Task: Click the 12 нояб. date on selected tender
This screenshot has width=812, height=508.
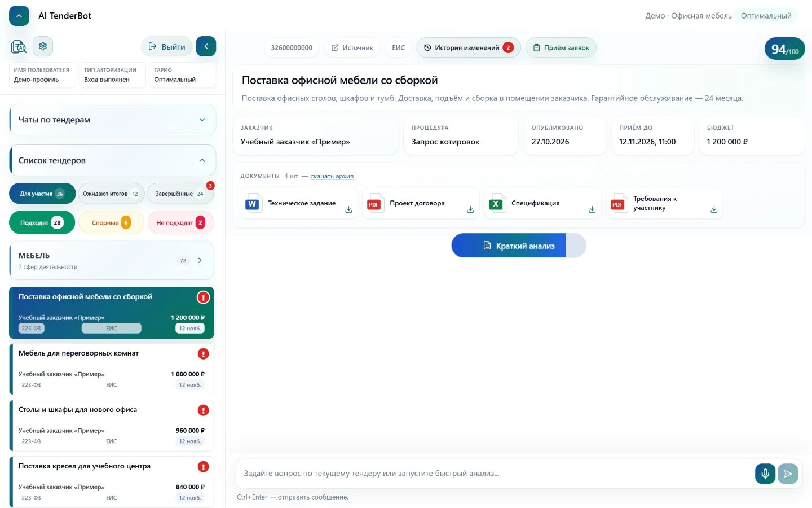Action: click(190, 329)
